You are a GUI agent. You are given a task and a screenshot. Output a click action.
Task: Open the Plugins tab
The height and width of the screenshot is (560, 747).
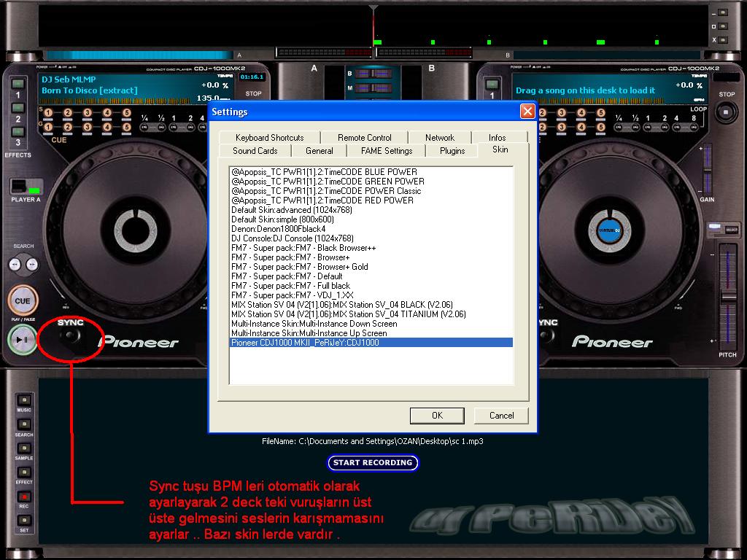(x=452, y=151)
